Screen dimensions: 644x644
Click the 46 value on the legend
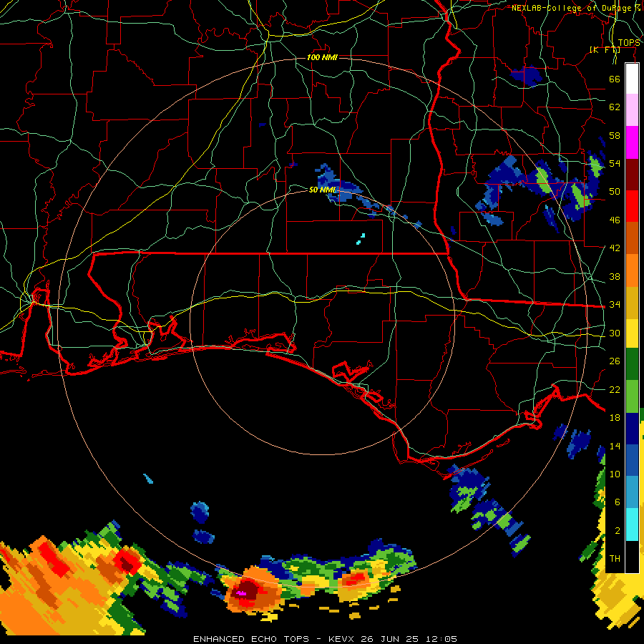pos(615,220)
